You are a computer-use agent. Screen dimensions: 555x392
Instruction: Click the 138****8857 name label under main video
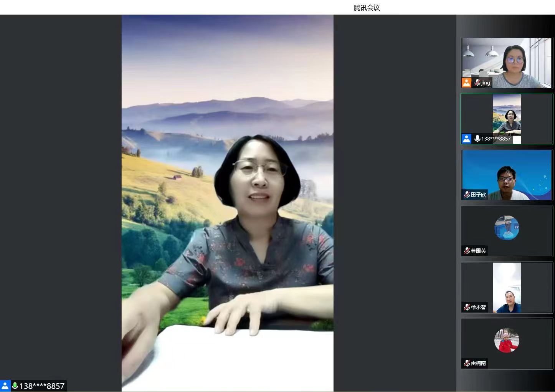click(x=42, y=386)
